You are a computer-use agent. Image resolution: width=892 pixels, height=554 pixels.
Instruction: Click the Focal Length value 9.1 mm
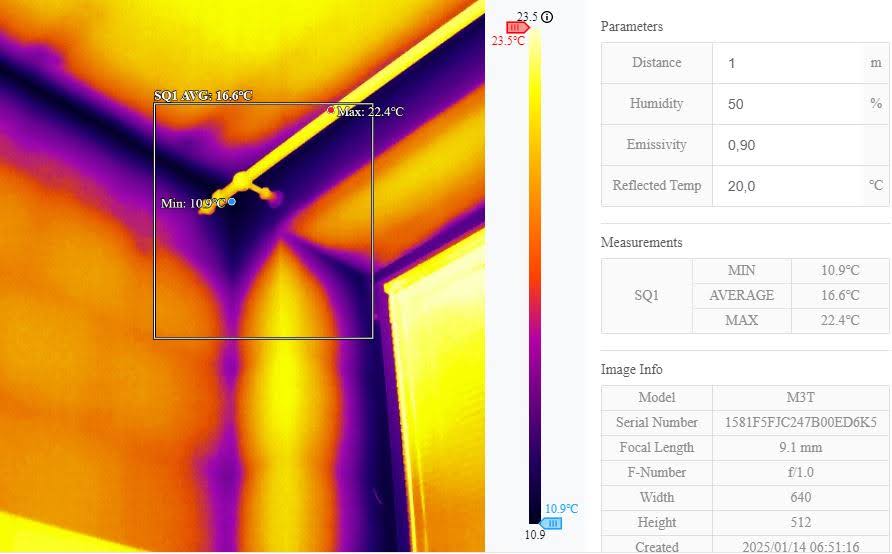coord(800,447)
